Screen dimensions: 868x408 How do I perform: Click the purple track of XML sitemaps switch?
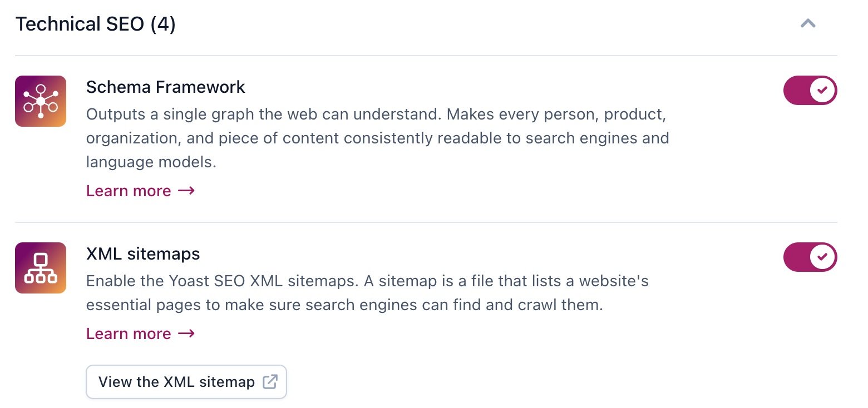[796, 257]
